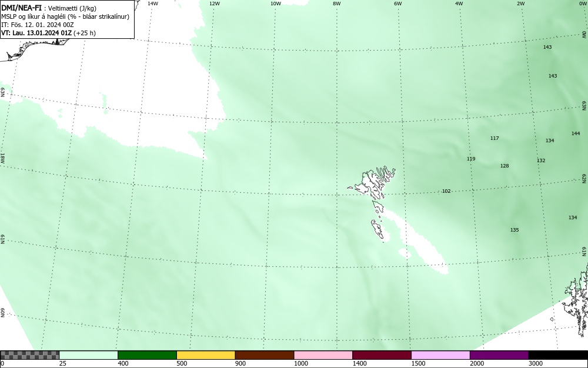Click the map value 135

pos(514,230)
